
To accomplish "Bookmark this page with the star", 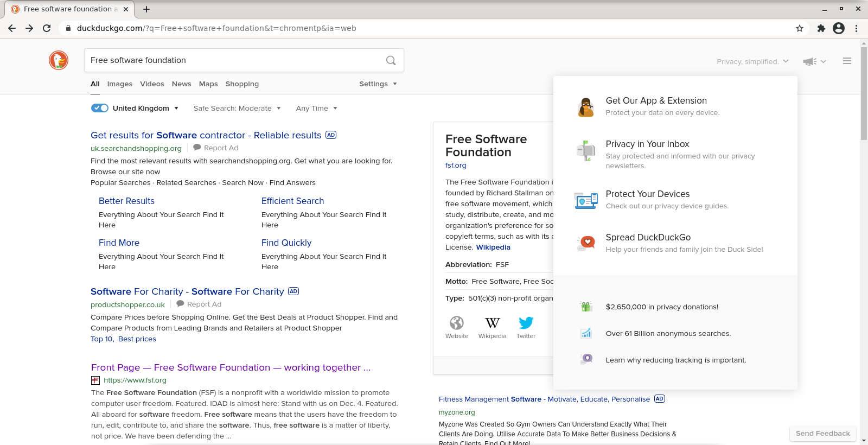I will 799,28.
